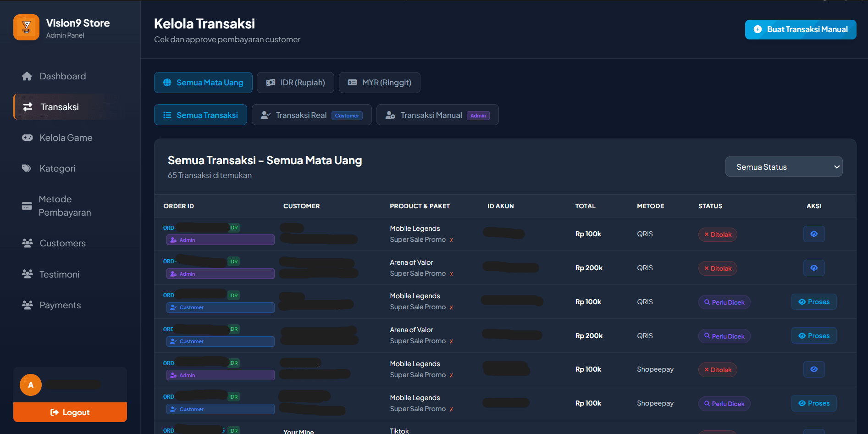Click the Logout arrow icon
868x434 pixels.
tap(55, 412)
